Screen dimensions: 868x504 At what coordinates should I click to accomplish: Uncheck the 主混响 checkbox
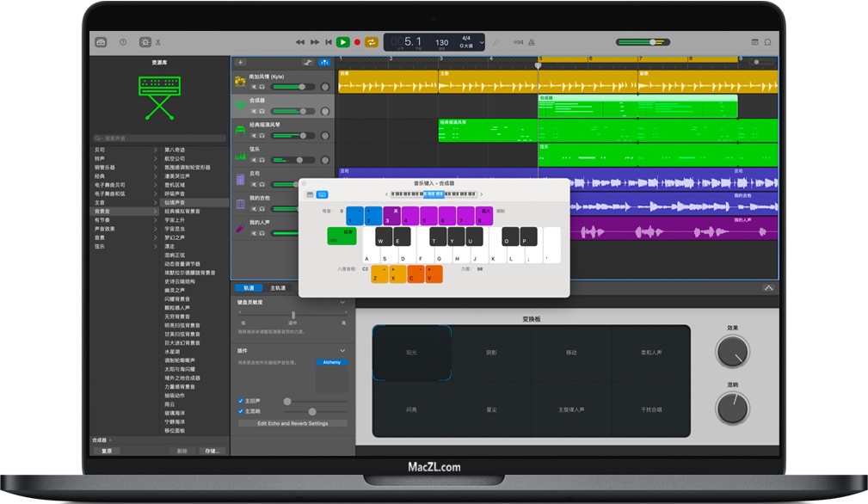(240, 411)
